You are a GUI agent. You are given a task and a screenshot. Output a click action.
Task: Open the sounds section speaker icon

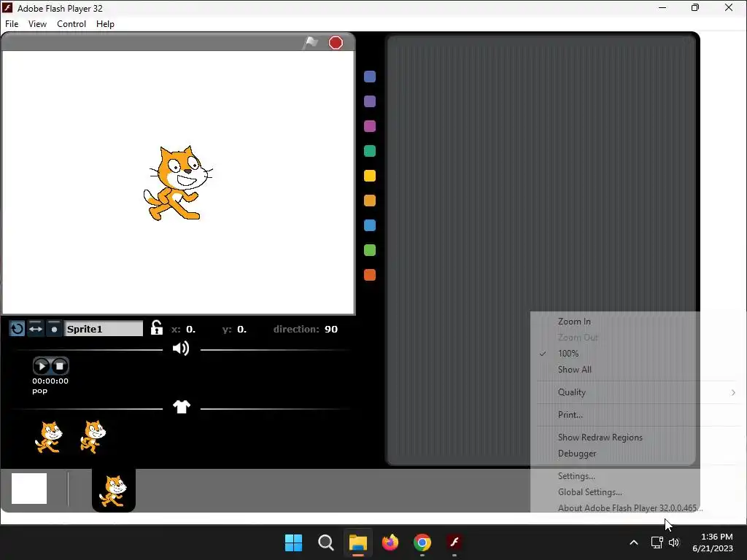tap(181, 349)
